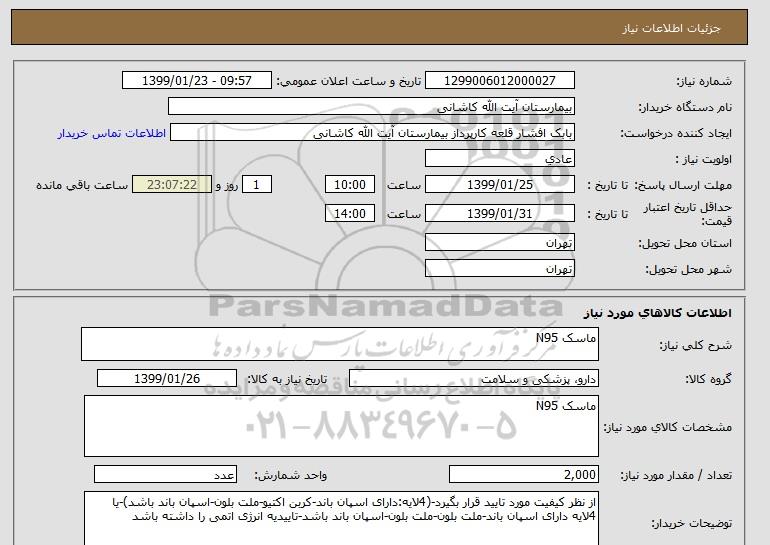Click label شماره نیاز

[x=704, y=82]
